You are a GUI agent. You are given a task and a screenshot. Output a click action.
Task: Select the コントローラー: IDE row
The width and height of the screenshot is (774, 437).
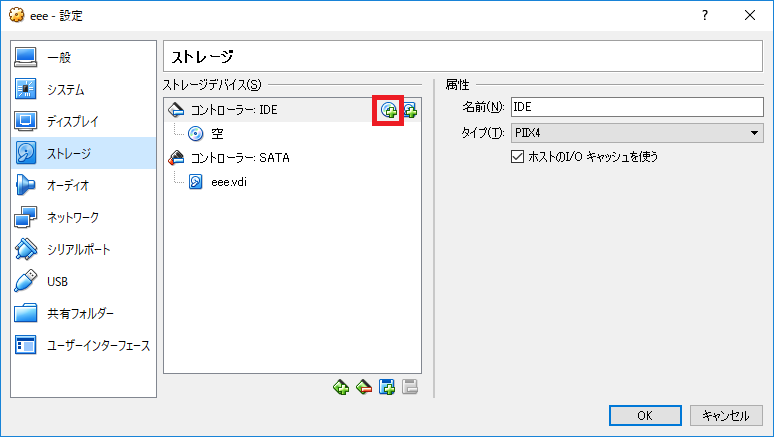[292, 110]
